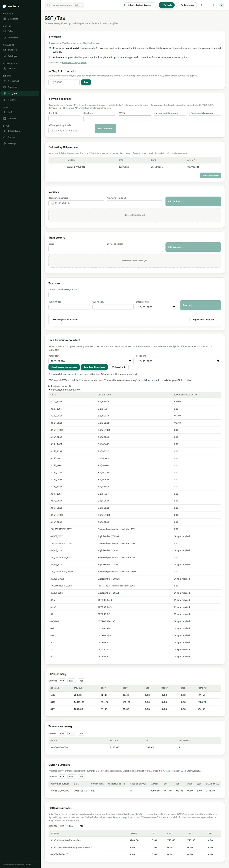Screen dimensions: 229x868
Task: Expand the Review checks (5) section
Action: (60, 386)
